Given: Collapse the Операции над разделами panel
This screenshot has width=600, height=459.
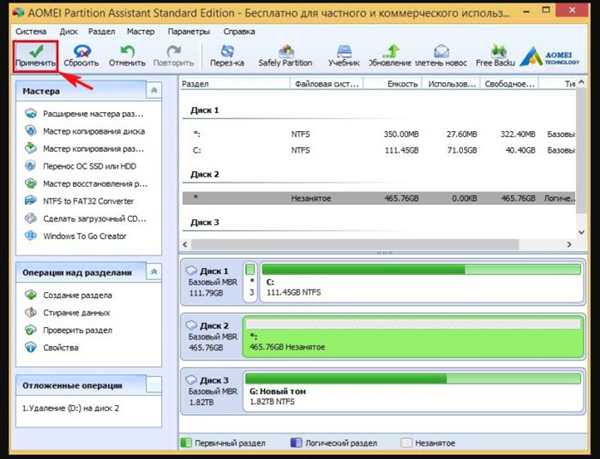Looking at the screenshot, I should click(154, 272).
